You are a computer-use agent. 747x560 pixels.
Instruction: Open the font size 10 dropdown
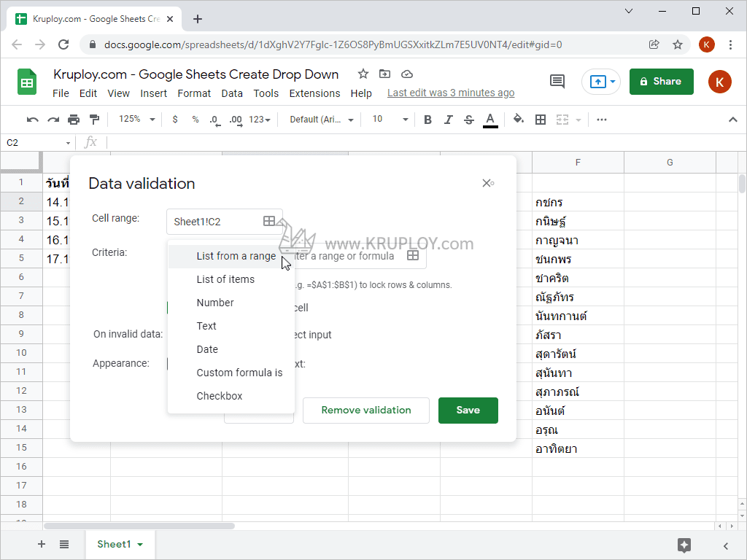click(x=390, y=120)
